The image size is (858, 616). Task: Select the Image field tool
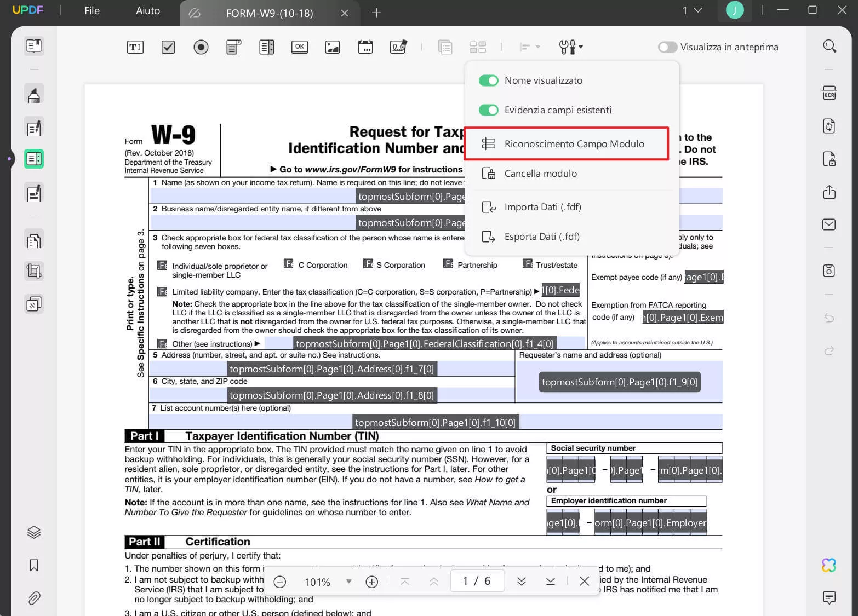coord(333,47)
